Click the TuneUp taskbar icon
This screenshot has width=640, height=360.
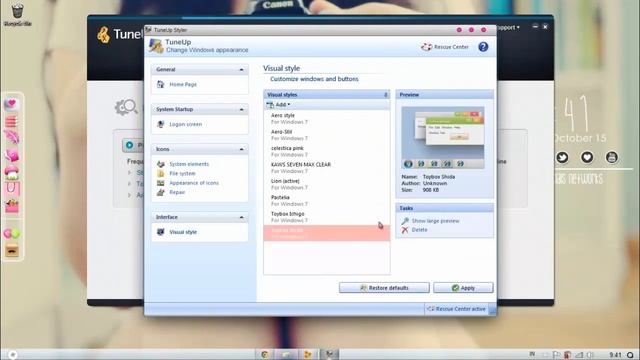click(307, 354)
